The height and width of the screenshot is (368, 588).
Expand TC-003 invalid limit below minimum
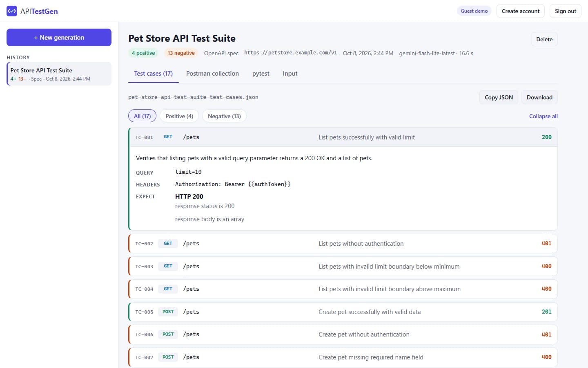(343, 266)
